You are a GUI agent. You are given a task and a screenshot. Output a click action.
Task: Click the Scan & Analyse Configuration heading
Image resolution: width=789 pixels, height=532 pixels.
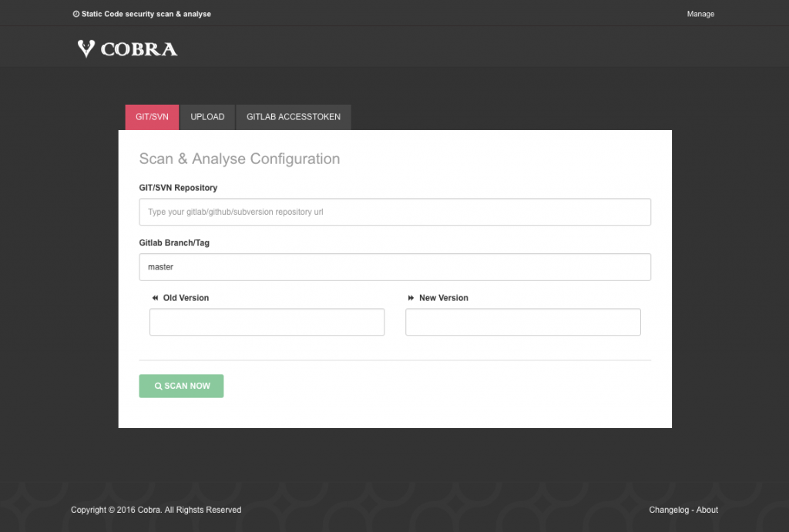240,159
